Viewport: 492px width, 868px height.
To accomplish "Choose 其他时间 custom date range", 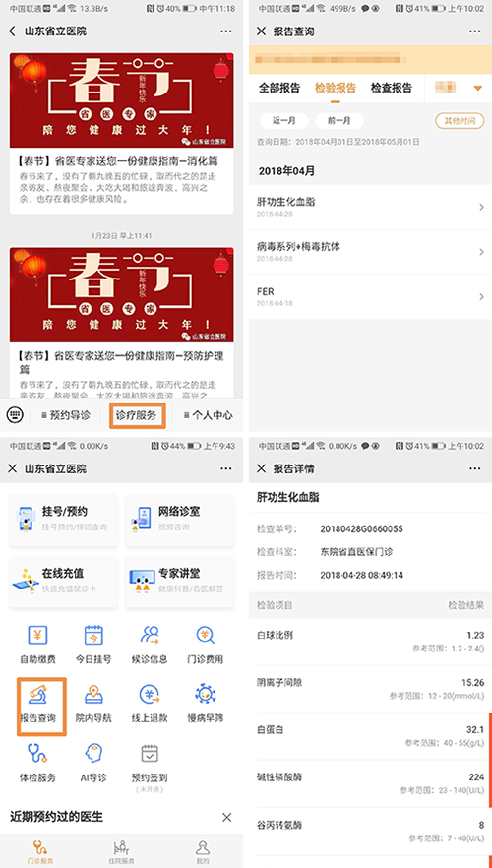I will tap(460, 121).
